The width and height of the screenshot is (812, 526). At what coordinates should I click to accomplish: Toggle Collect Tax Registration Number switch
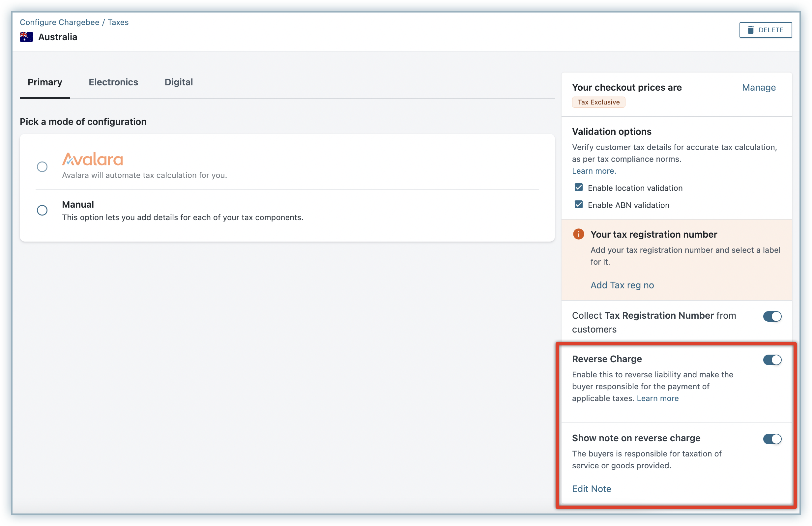[x=772, y=316]
